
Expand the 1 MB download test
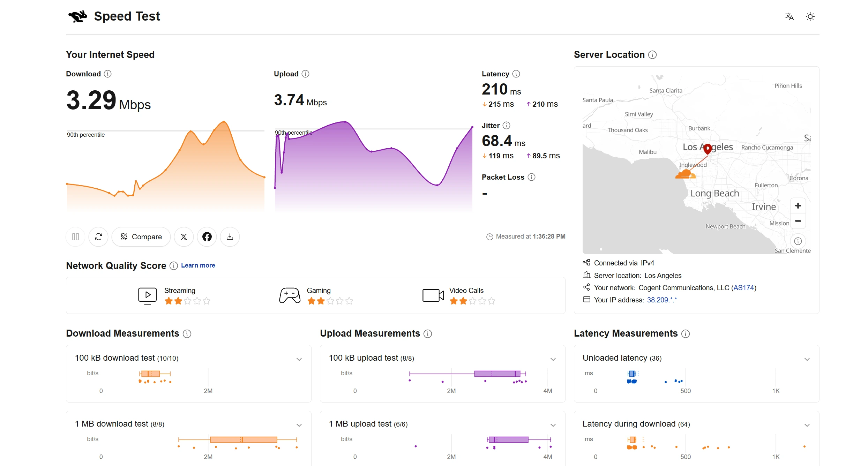coord(299,425)
